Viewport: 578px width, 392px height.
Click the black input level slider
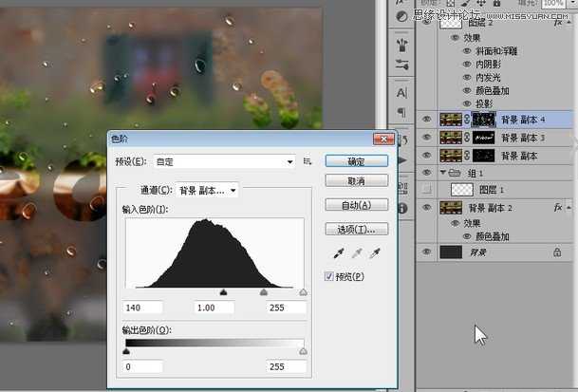pyautogui.click(x=223, y=293)
